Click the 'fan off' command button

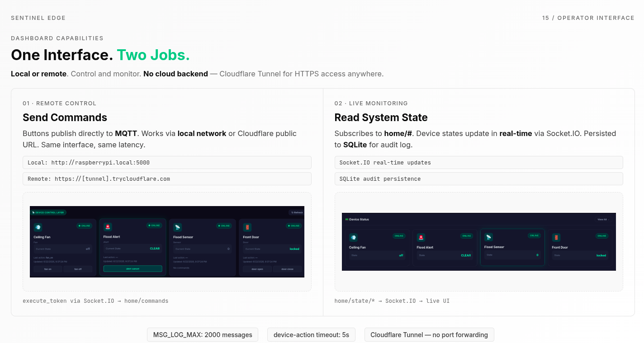78,269
